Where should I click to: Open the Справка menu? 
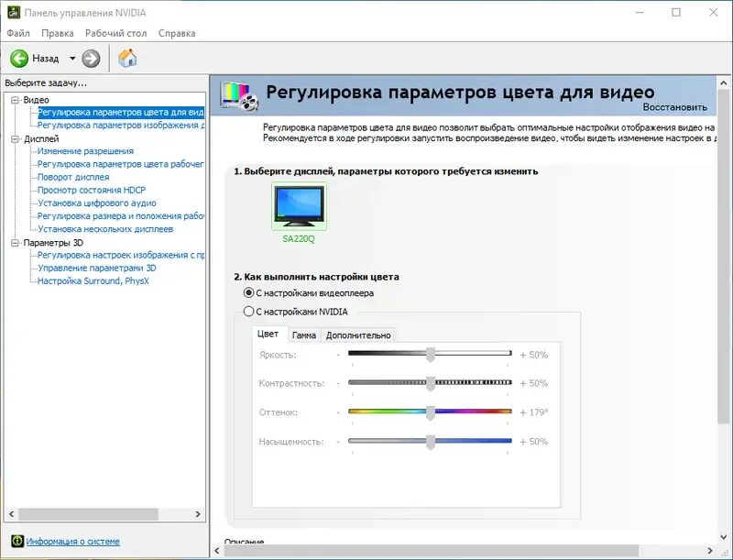point(177,33)
